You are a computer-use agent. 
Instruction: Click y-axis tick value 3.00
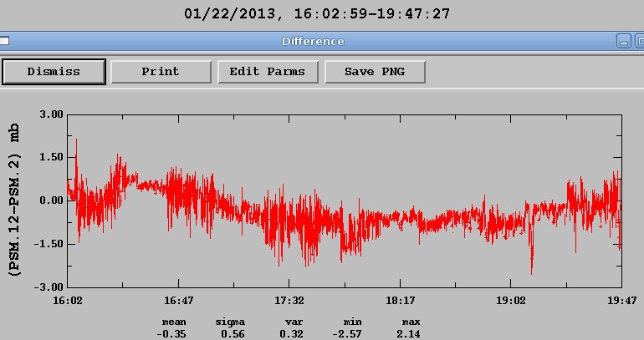coord(51,114)
